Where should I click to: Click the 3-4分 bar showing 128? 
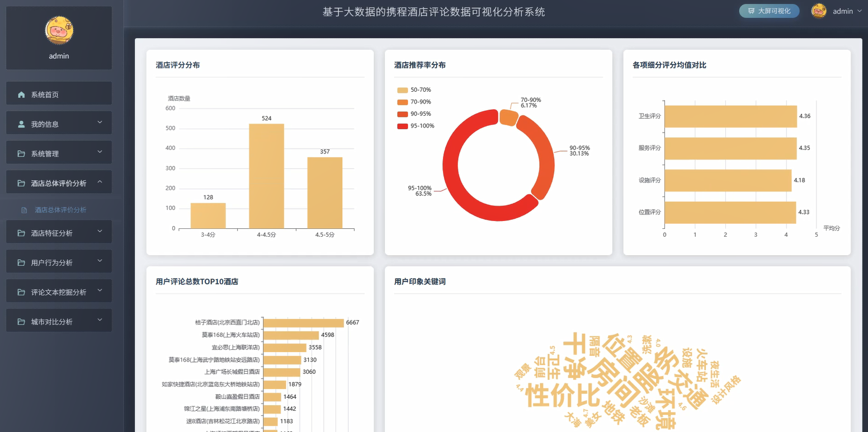208,216
